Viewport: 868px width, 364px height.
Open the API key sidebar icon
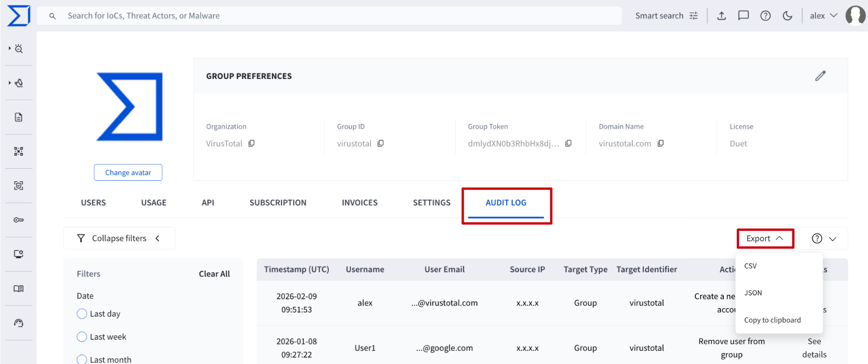[19, 220]
